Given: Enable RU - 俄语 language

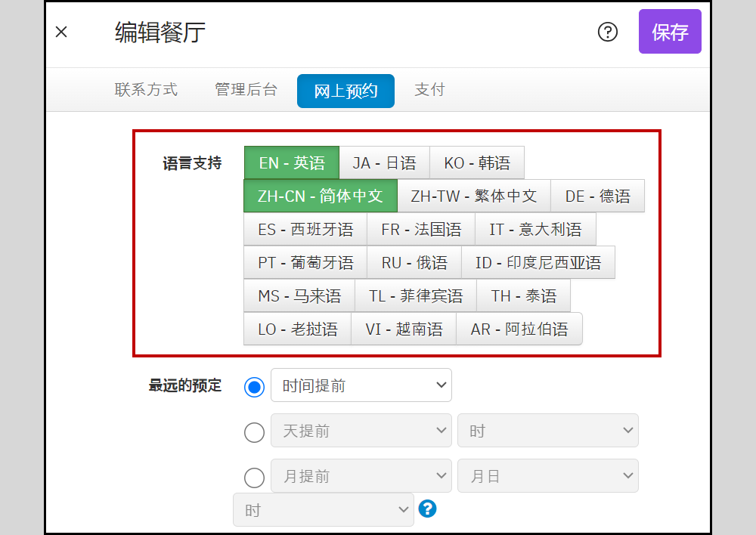Looking at the screenshot, I should [x=414, y=263].
